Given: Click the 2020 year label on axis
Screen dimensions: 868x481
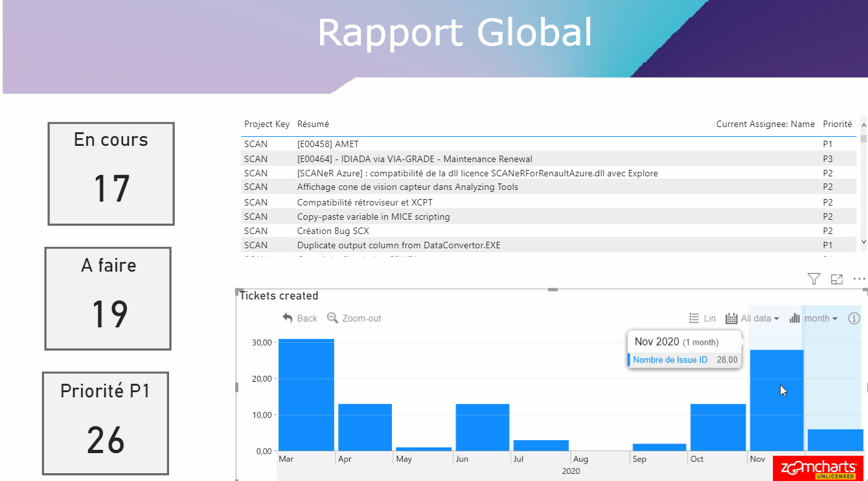Looking at the screenshot, I should coord(571,471).
